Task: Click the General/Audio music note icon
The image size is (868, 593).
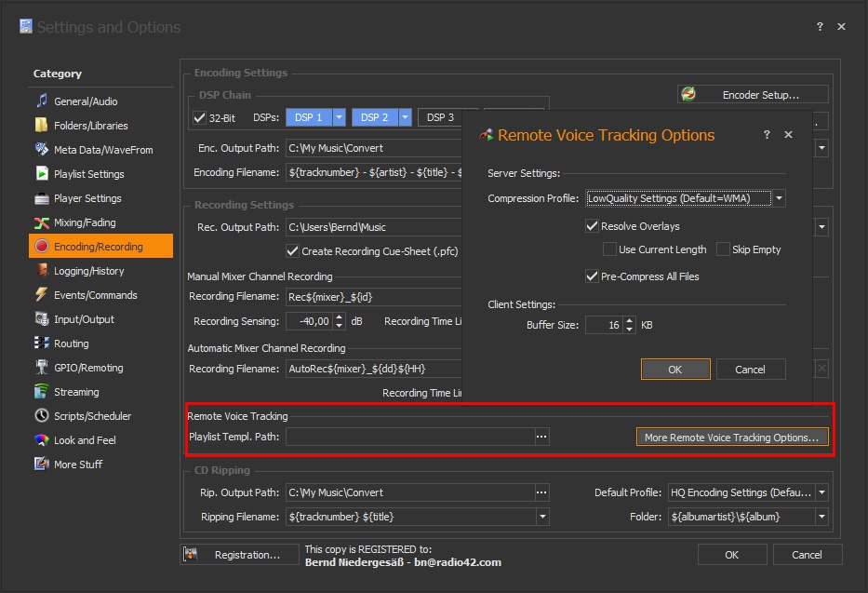Action: [x=42, y=101]
